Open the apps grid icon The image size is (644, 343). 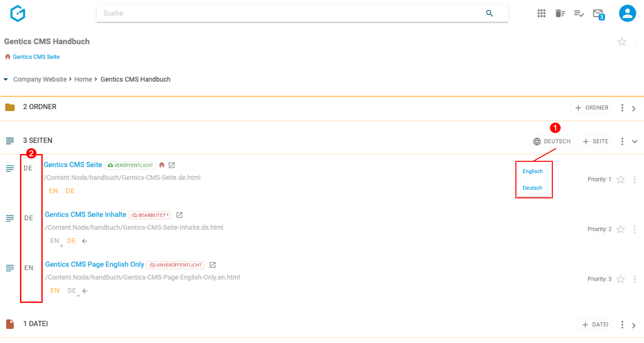point(541,13)
